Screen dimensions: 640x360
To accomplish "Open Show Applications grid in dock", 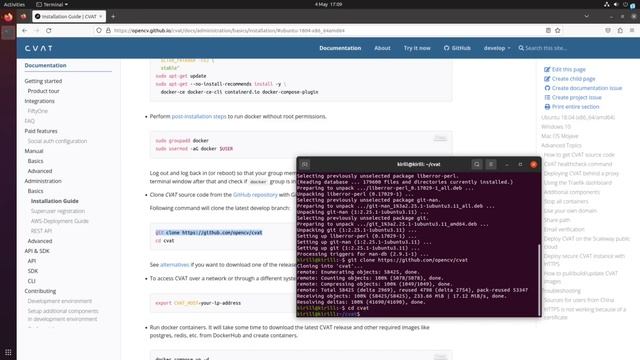I will tap(8, 352).
